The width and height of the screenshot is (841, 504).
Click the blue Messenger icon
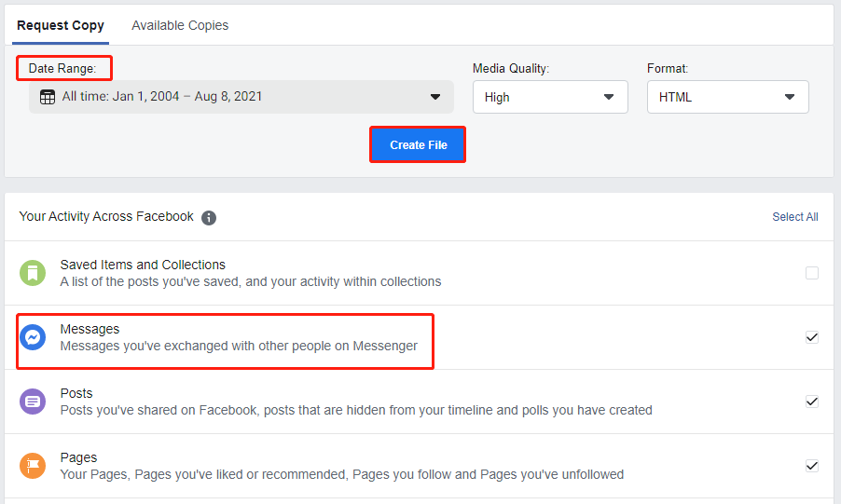click(33, 337)
